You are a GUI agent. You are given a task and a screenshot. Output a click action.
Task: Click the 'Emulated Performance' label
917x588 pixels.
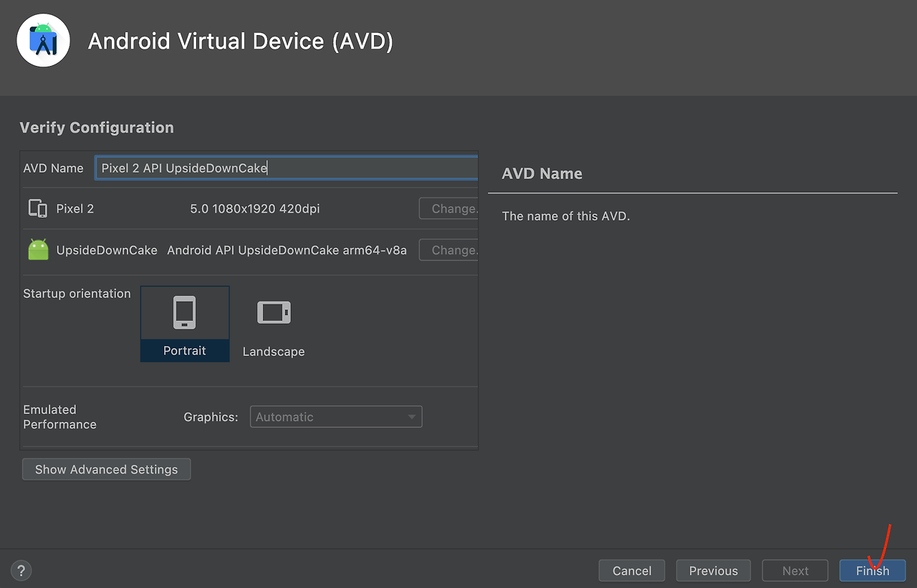pyautogui.click(x=59, y=417)
